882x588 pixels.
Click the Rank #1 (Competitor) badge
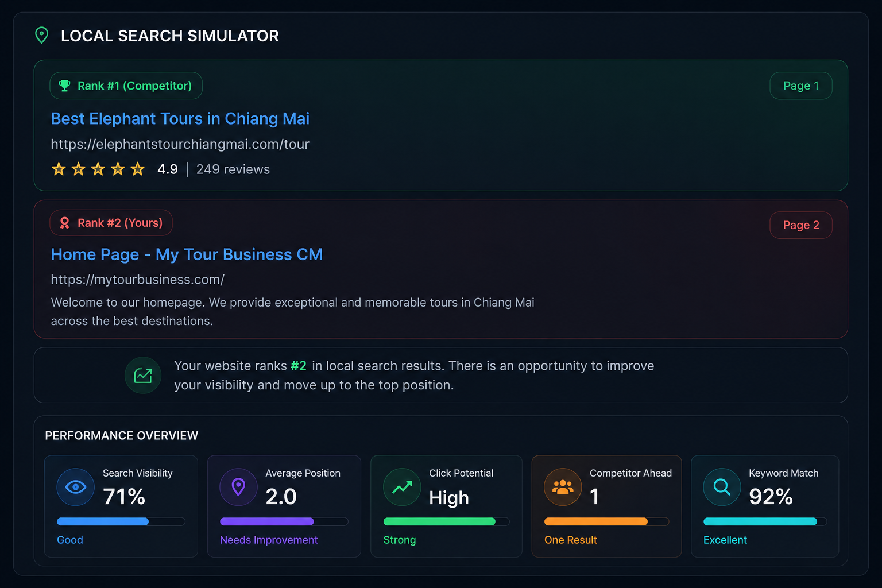126,86
